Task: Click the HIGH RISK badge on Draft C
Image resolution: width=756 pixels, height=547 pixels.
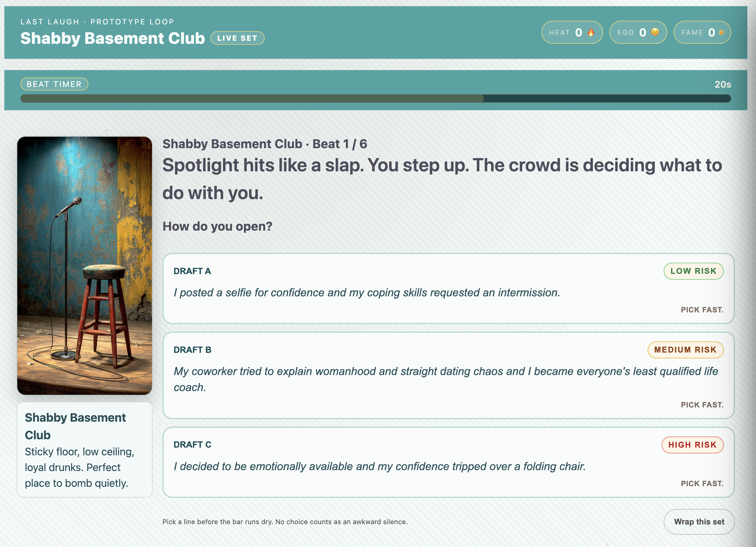Action: coord(692,445)
